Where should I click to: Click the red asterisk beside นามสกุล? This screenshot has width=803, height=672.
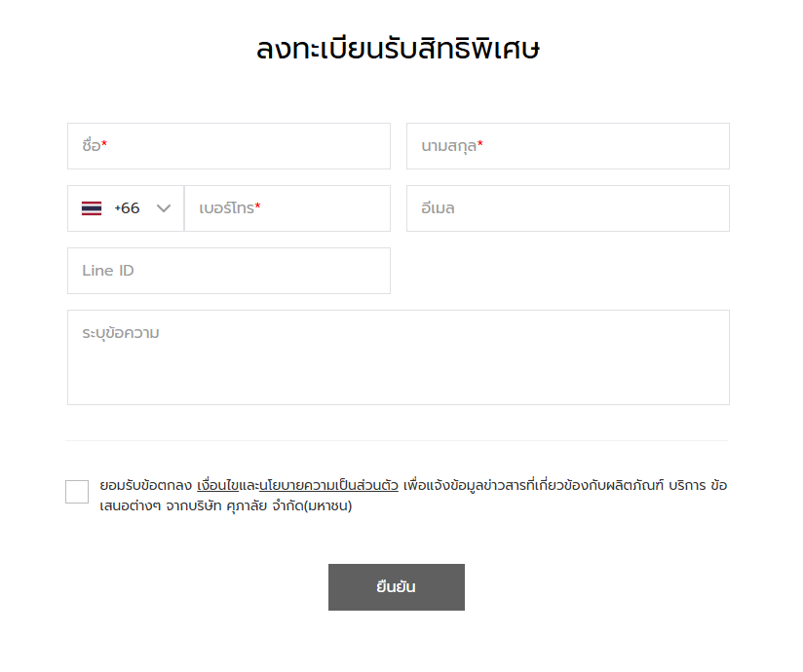tap(480, 145)
